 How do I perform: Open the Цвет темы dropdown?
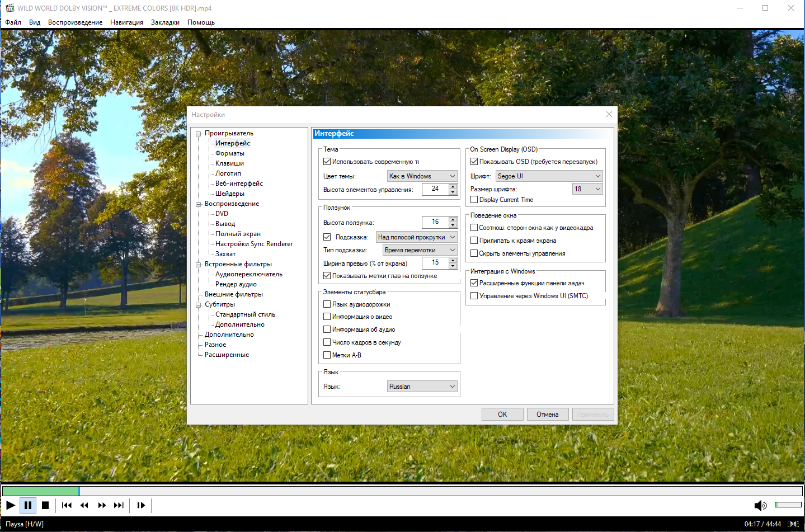tap(422, 176)
